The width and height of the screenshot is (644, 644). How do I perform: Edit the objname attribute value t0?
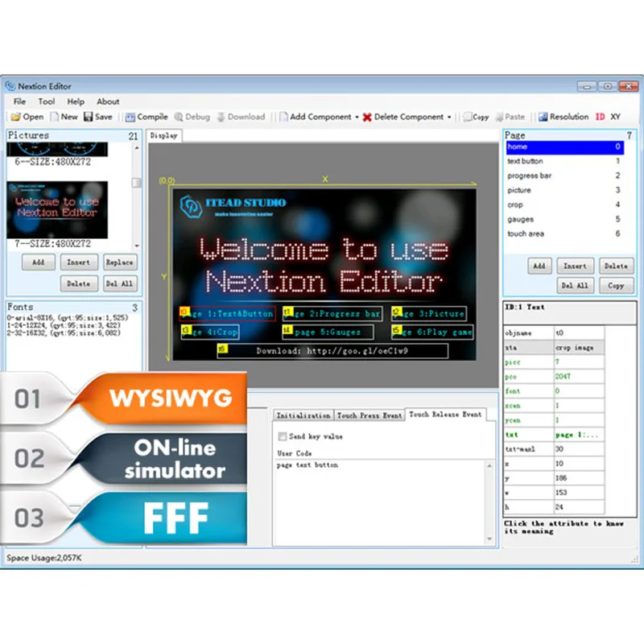click(x=579, y=333)
